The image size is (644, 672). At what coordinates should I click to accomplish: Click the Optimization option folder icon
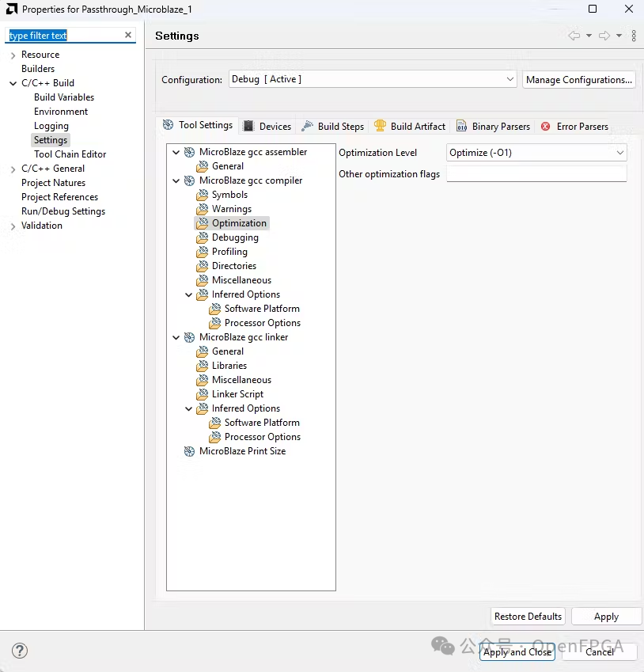(203, 223)
